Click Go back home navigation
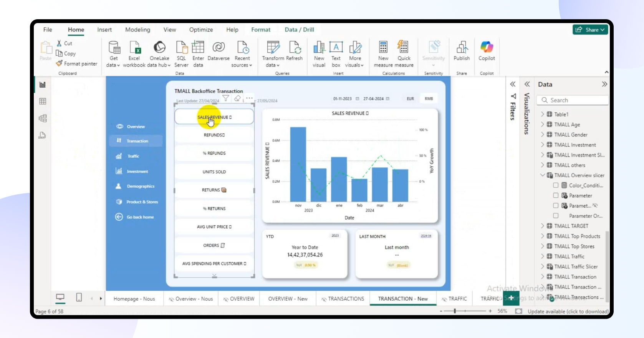The image size is (644, 338). click(135, 217)
